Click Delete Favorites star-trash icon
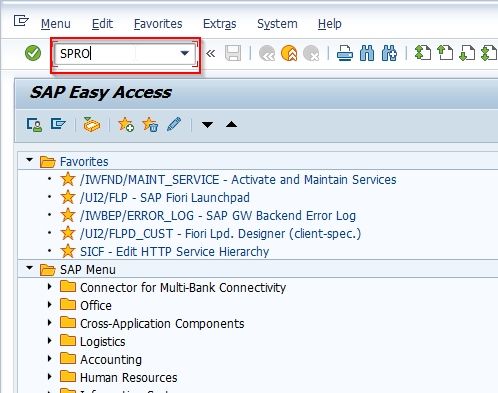The height and width of the screenshot is (393, 498). (150, 125)
